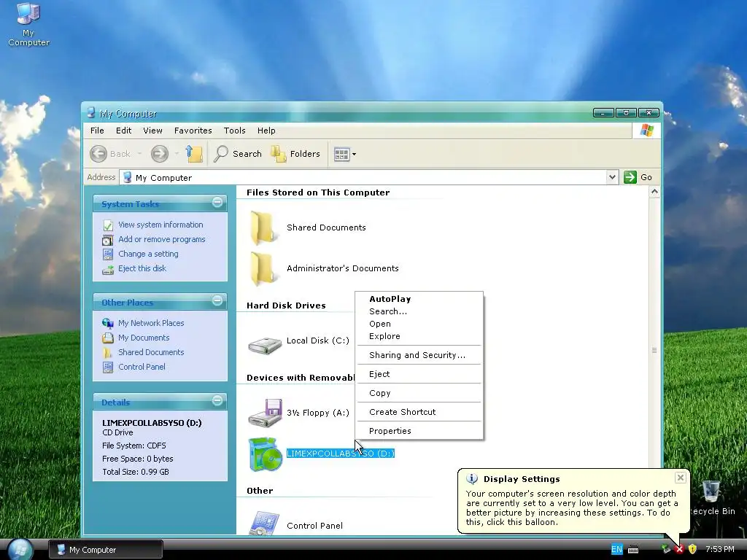This screenshot has height=560, width=747.
Task: Close the Display Settings balloon
Action: (x=681, y=478)
